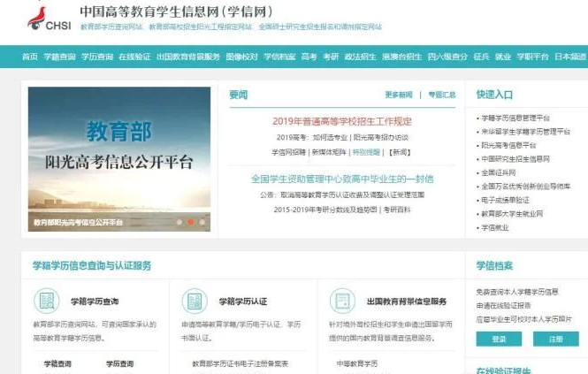Open 四六级查分 navigation item
The image size is (588, 374).
(447, 57)
